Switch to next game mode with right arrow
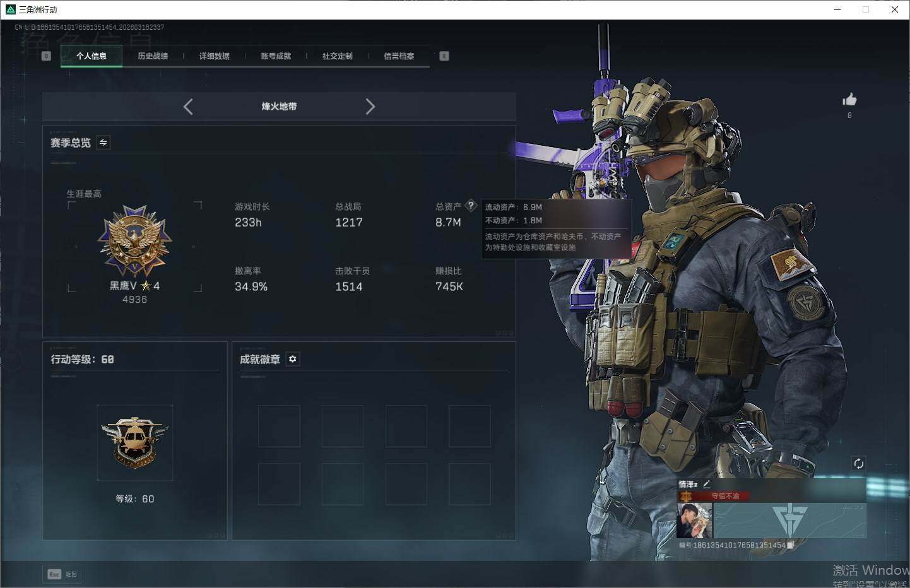 [370, 107]
